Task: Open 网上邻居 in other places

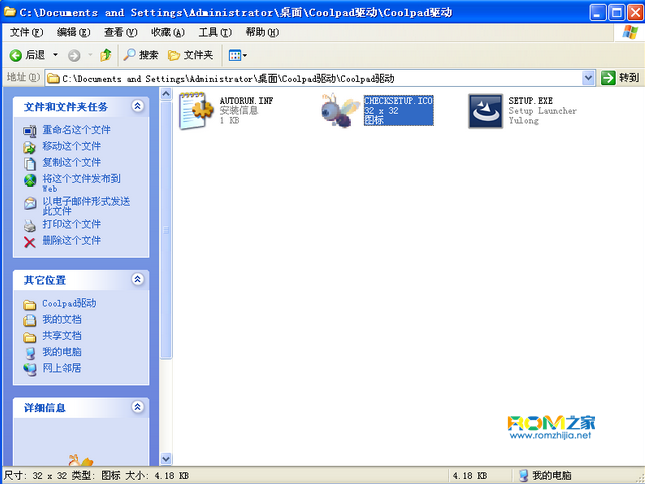Action: [x=62, y=368]
